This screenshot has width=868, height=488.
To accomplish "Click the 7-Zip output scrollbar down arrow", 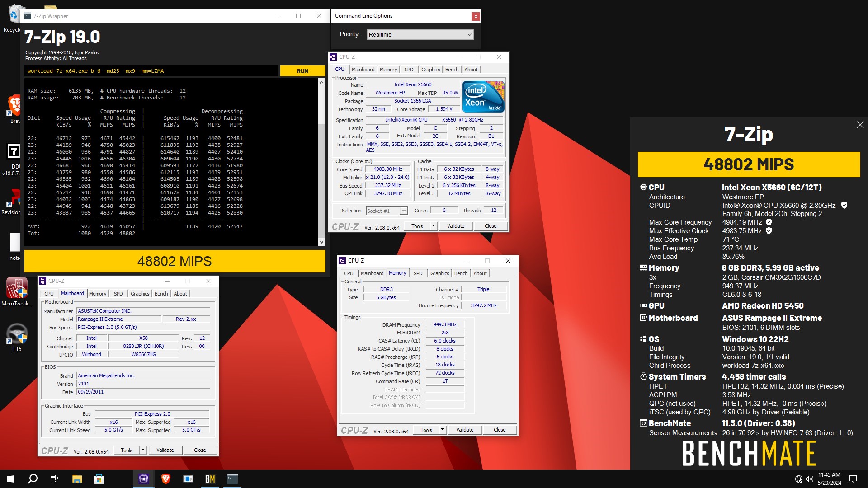I will [321, 242].
